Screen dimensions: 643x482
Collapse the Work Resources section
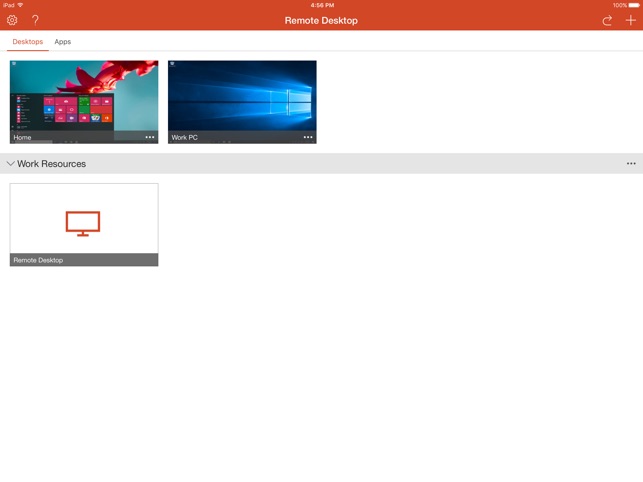[x=11, y=164]
